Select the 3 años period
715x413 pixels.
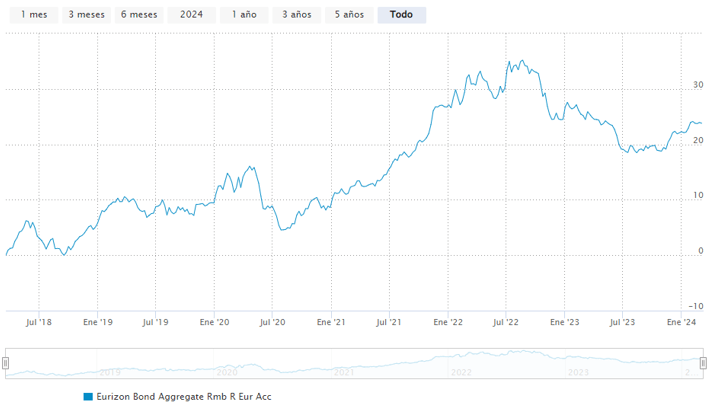[296, 15]
